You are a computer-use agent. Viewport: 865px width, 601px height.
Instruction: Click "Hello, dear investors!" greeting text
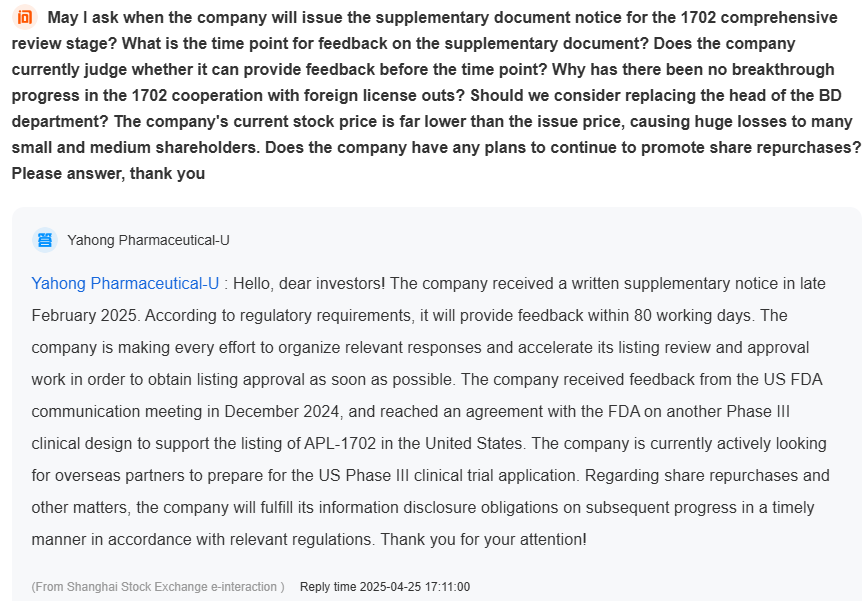(x=309, y=283)
